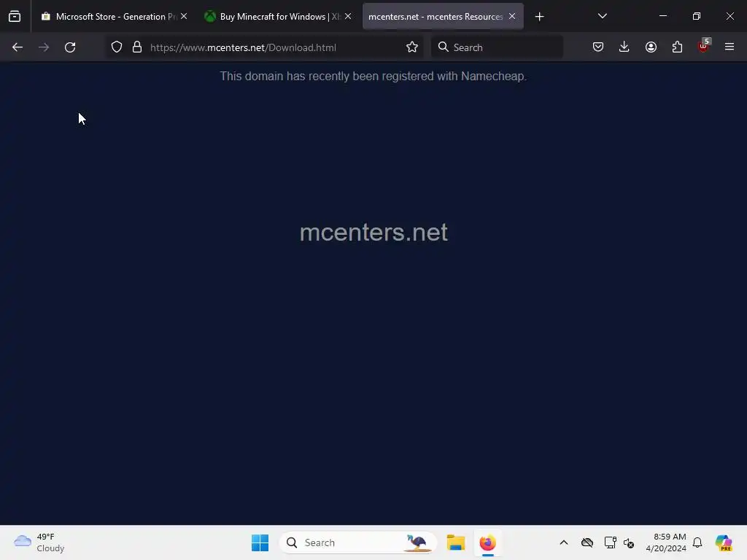Click the browser Search field
The width and height of the screenshot is (747, 560).
[497, 47]
